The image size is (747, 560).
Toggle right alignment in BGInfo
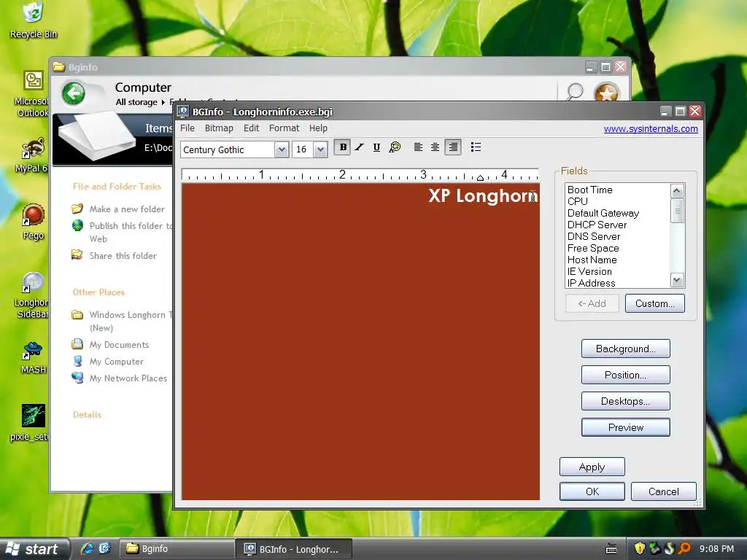click(x=452, y=147)
